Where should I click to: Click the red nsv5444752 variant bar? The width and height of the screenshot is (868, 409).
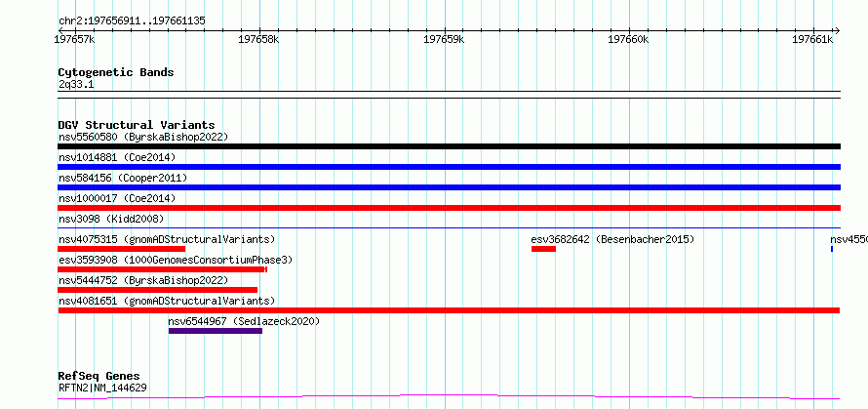[x=158, y=290]
